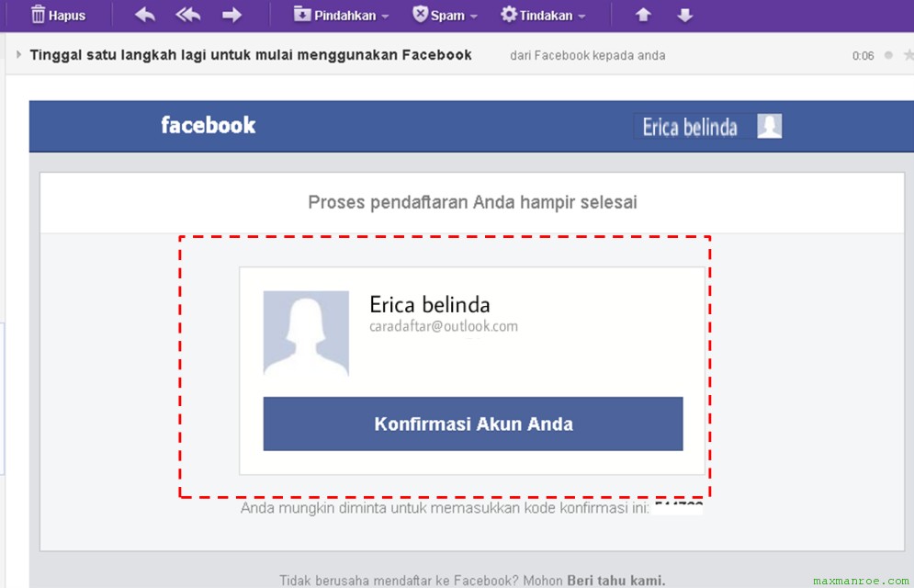Click the facebook logo in email header
The width and height of the screenshot is (914, 588).
tap(209, 125)
